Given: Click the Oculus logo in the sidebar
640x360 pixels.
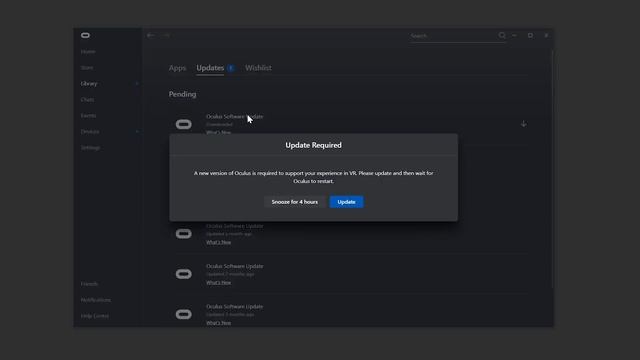Looking at the screenshot, I should (85, 36).
